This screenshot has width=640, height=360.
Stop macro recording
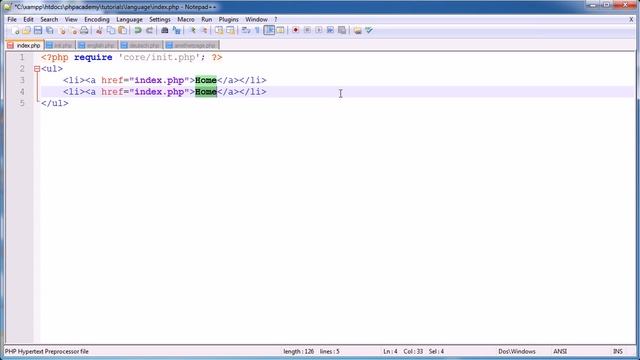click(x=307, y=31)
